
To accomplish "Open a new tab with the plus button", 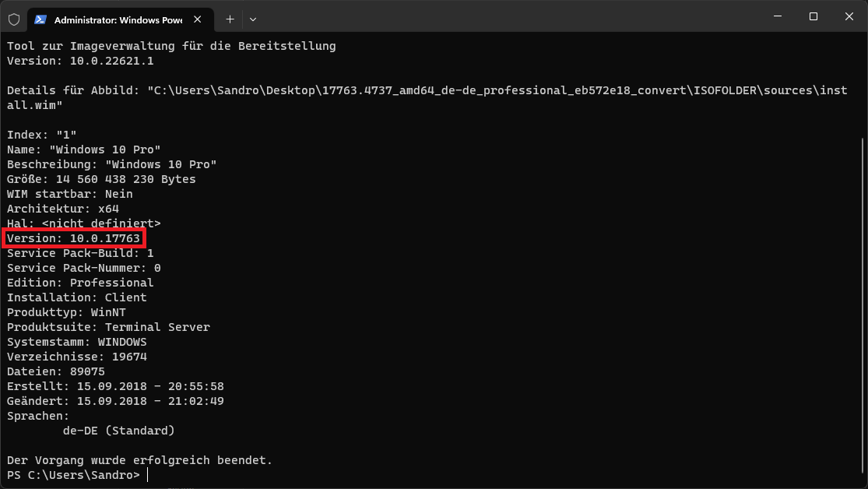I will (x=230, y=19).
